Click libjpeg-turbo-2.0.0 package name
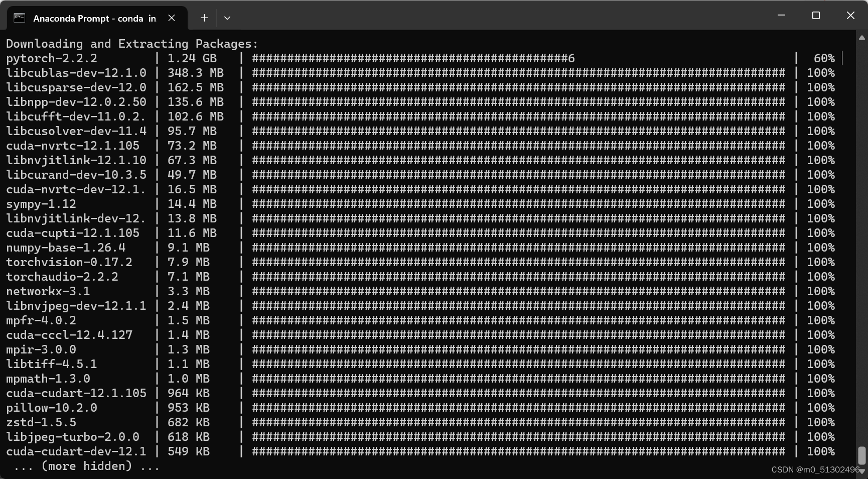This screenshot has height=479, width=868. (73, 437)
